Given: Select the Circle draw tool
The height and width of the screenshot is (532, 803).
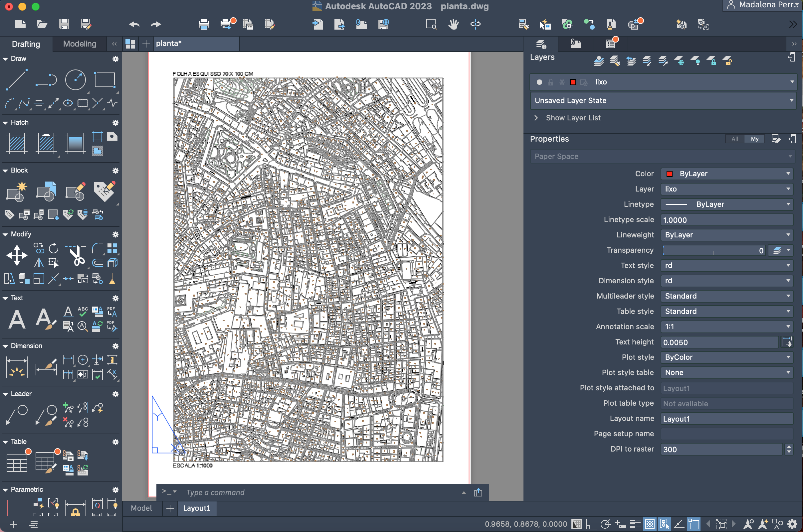Looking at the screenshot, I should coord(75,80).
